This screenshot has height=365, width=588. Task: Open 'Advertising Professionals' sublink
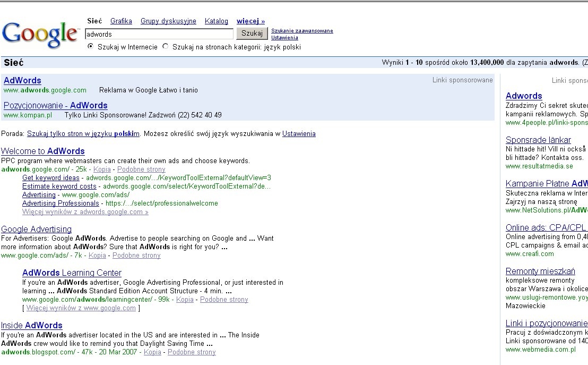(60, 203)
